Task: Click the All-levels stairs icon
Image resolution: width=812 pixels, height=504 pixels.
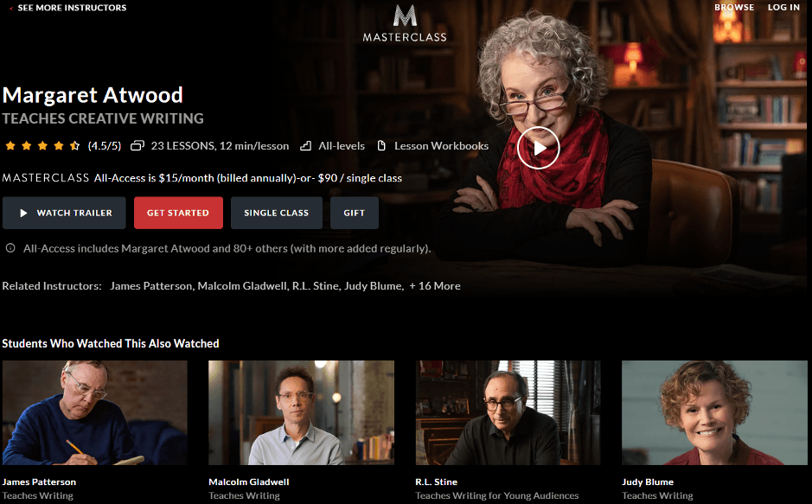Action: pyautogui.click(x=306, y=146)
